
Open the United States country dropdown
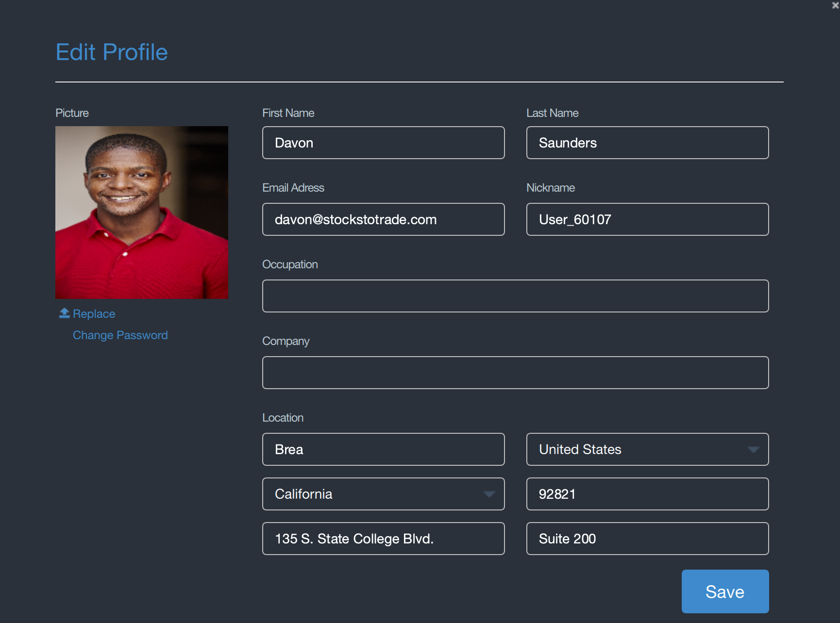(647, 449)
